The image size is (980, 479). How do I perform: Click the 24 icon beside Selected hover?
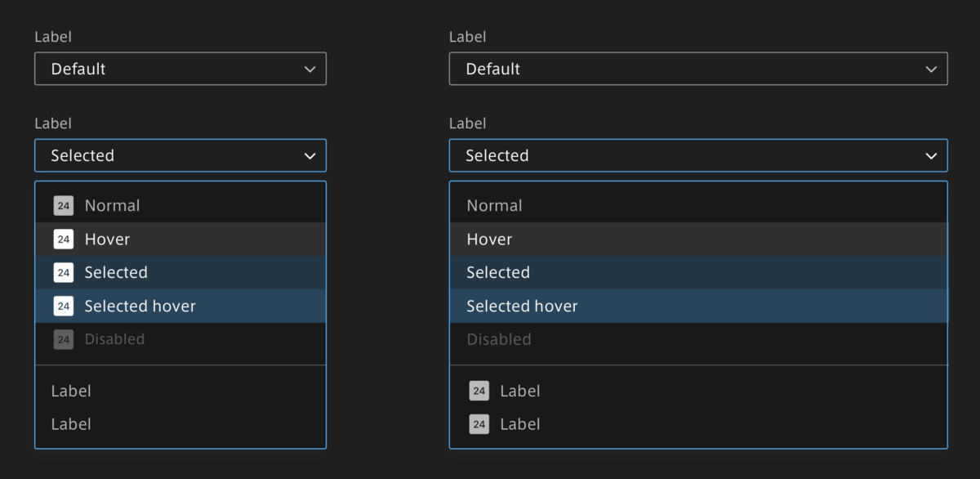click(x=64, y=307)
